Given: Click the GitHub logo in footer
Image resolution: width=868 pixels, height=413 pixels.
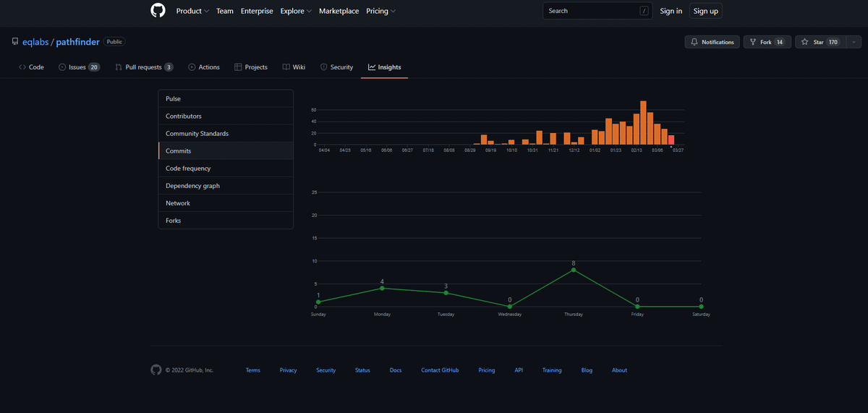Looking at the screenshot, I should 156,370.
